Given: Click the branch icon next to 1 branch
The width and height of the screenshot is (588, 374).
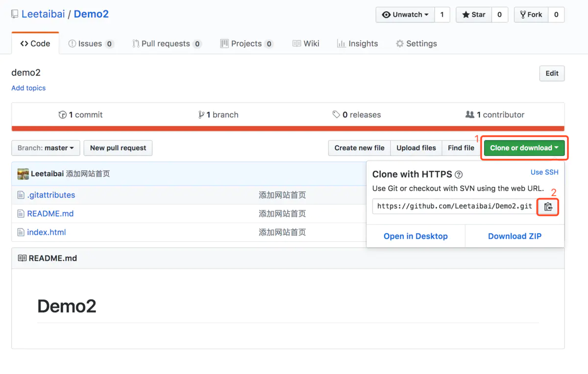Looking at the screenshot, I should (x=201, y=114).
